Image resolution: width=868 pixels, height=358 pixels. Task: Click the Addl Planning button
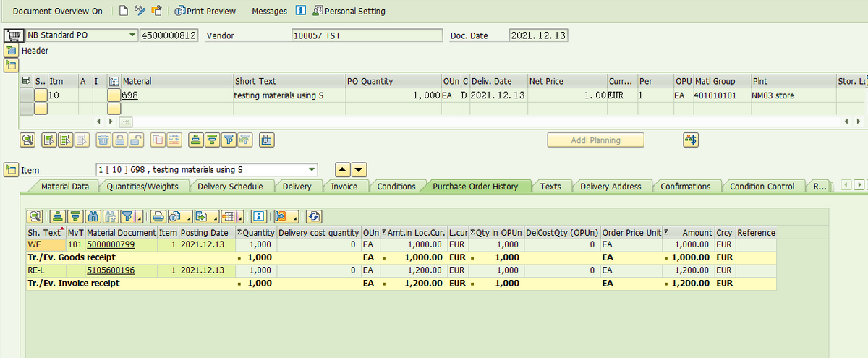coord(595,140)
